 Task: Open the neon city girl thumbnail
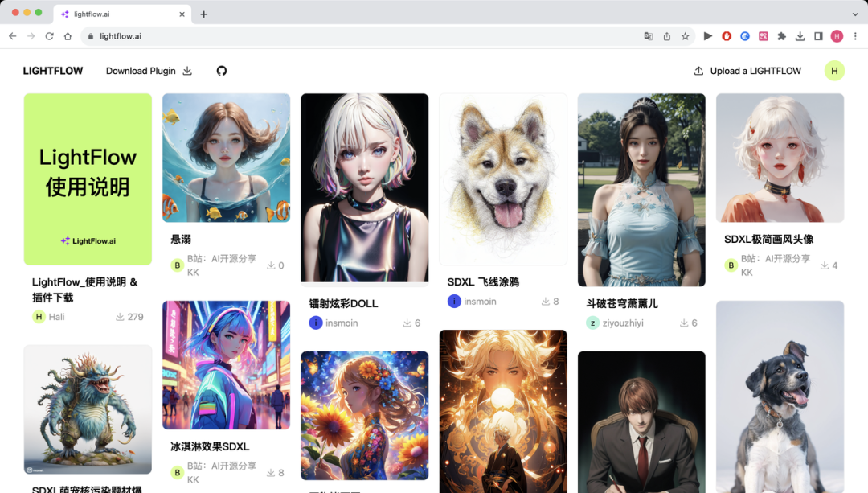(226, 365)
